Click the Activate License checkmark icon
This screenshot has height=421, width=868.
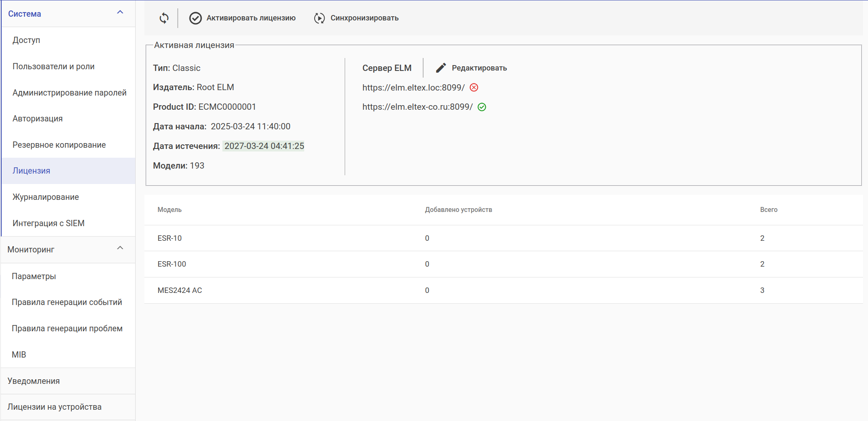pyautogui.click(x=195, y=18)
